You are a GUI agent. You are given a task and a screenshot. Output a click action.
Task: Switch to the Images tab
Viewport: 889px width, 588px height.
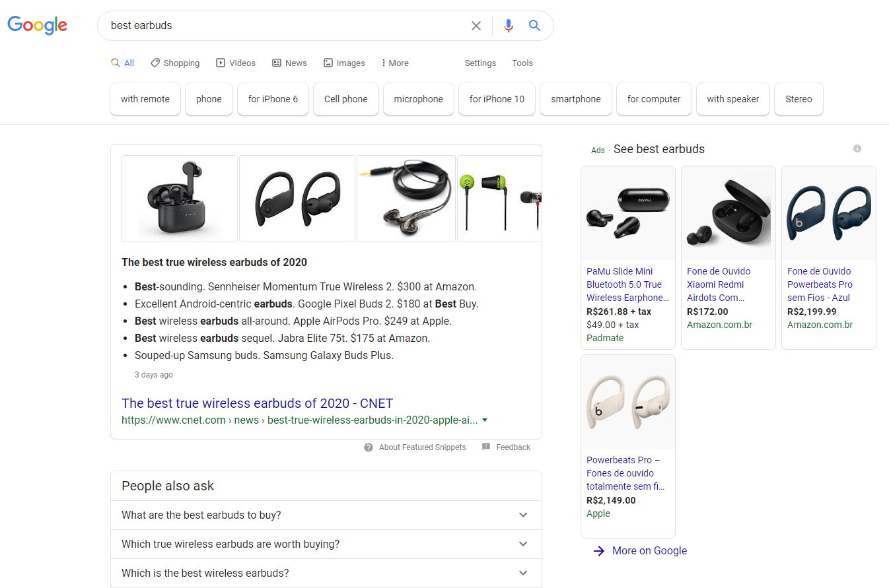click(x=344, y=63)
